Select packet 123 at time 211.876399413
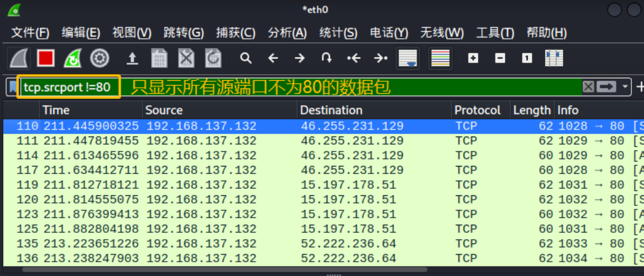The width and height of the screenshot is (644, 276). [324, 214]
